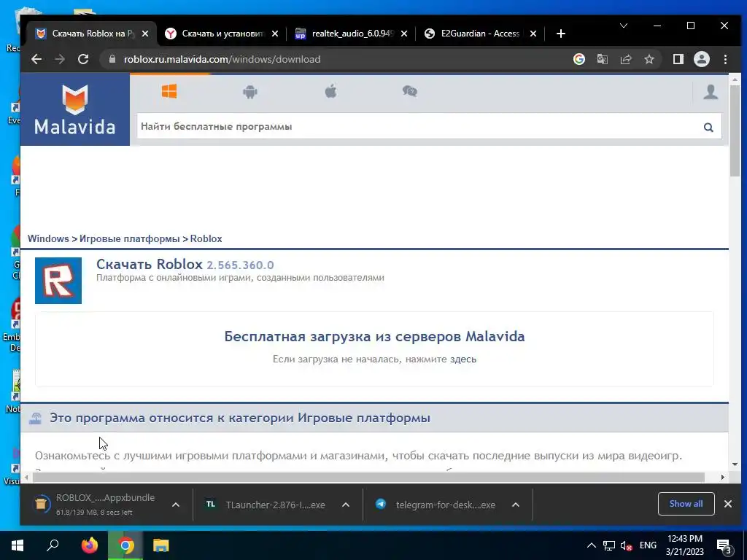Close the downloads bar
This screenshot has width=747, height=560.
tap(727, 504)
